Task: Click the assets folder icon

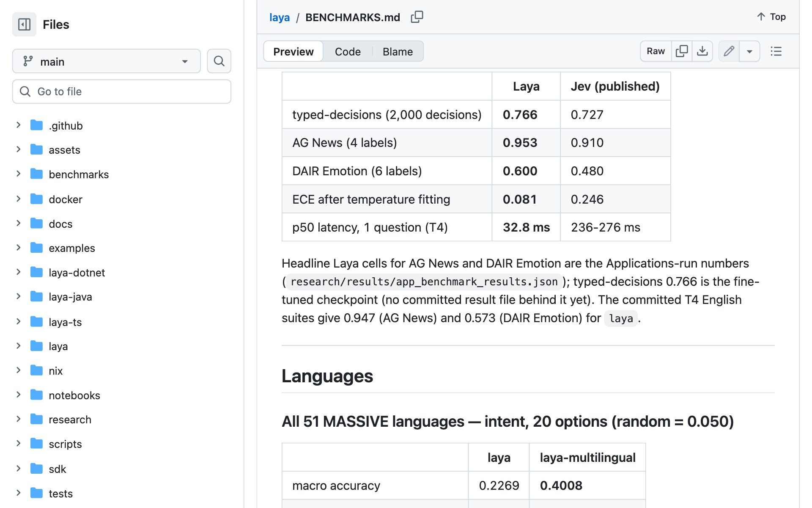Action: (x=37, y=149)
